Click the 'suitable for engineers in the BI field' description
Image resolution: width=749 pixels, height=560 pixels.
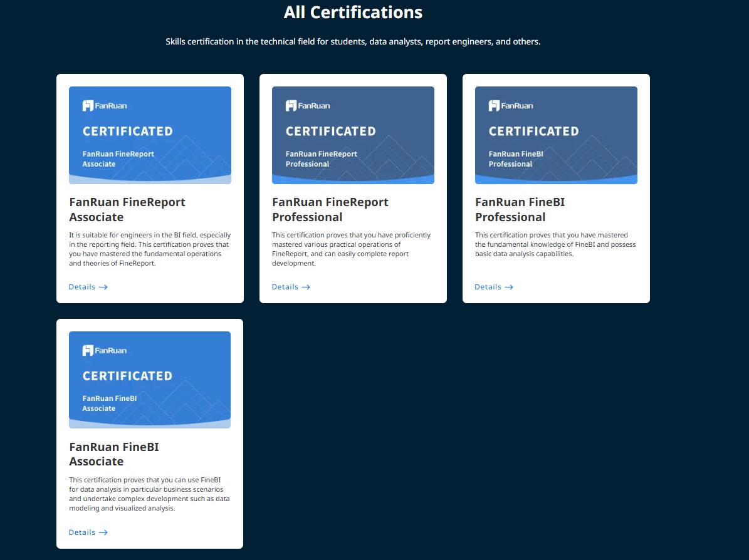(150, 249)
